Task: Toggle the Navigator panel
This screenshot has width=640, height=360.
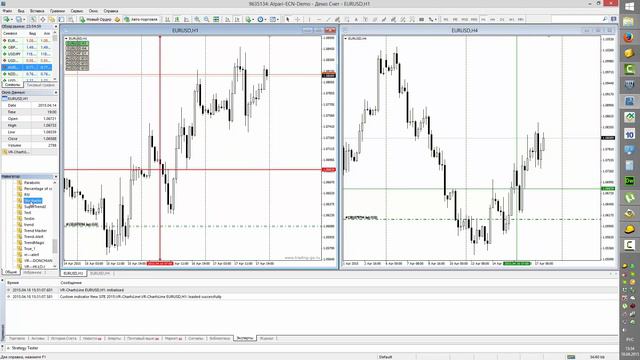Action: pos(51,19)
